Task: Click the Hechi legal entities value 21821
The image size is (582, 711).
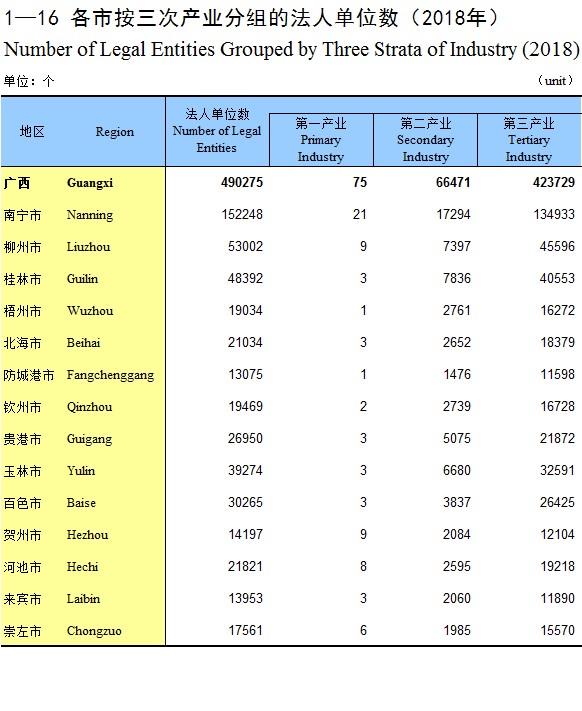Action: [245, 566]
